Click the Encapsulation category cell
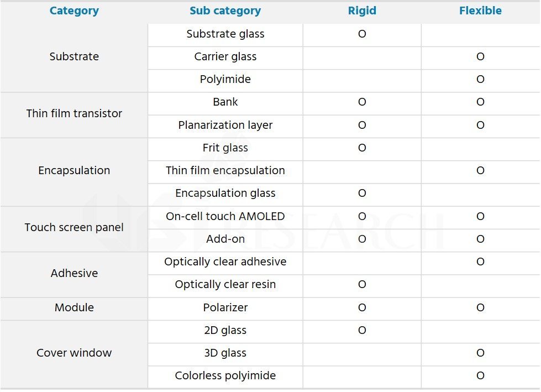The width and height of the screenshot is (541, 392). click(x=74, y=170)
